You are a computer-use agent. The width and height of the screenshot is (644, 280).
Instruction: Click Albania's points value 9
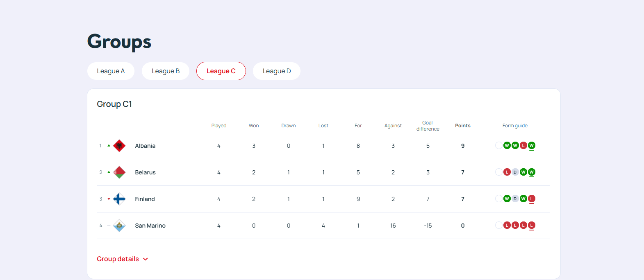pos(463,146)
